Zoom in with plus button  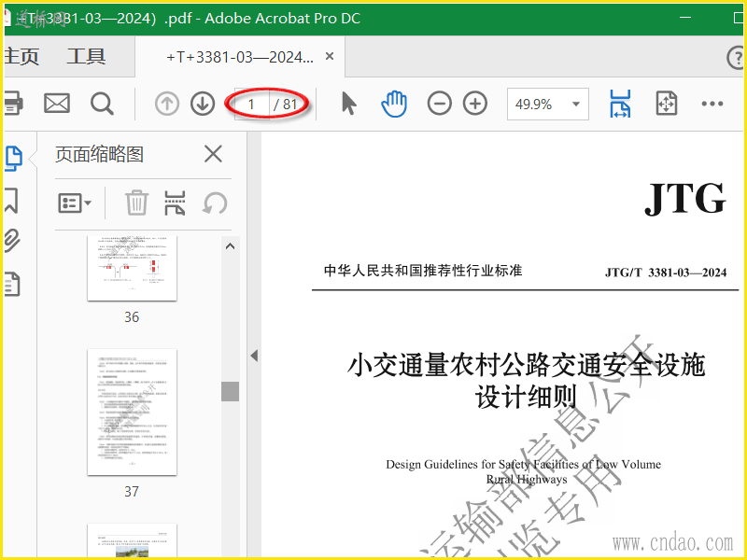(475, 104)
